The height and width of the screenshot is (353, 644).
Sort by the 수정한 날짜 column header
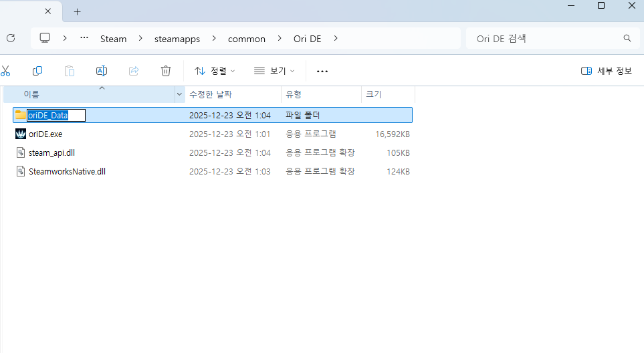pyautogui.click(x=233, y=94)
